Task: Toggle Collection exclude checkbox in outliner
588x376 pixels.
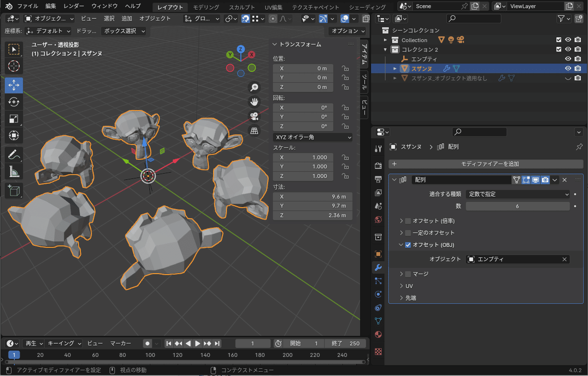Action: coord(559,40)
